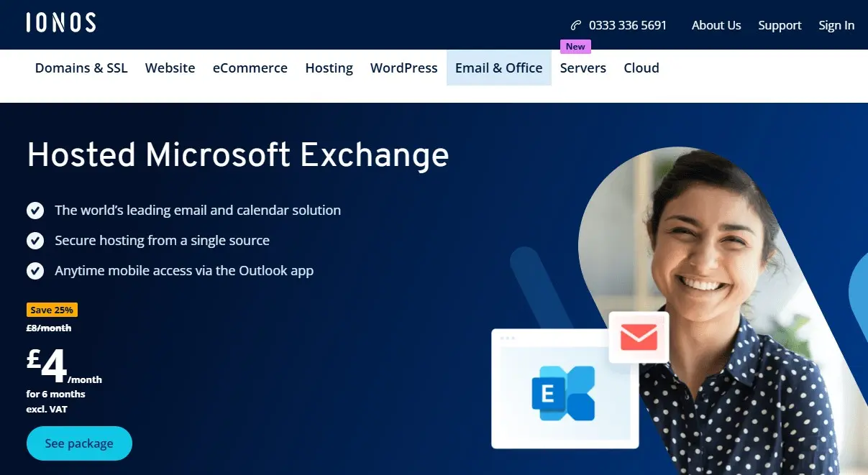Image resolution: width=868 pixels, height=475 pixels.
Task: Open the Cloud section
Action: (641, 68)
